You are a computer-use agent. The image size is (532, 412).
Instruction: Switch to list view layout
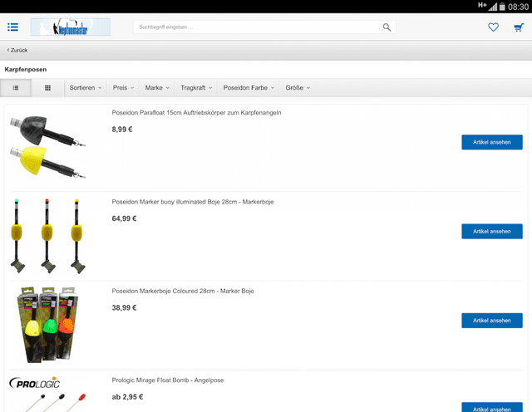tap(16, 88)
